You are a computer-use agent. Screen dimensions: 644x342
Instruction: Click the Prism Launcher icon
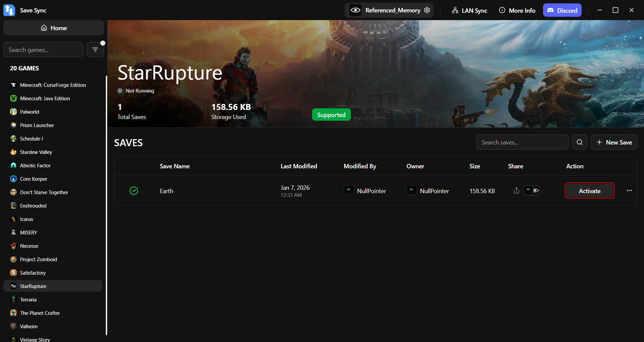point(13,125)
